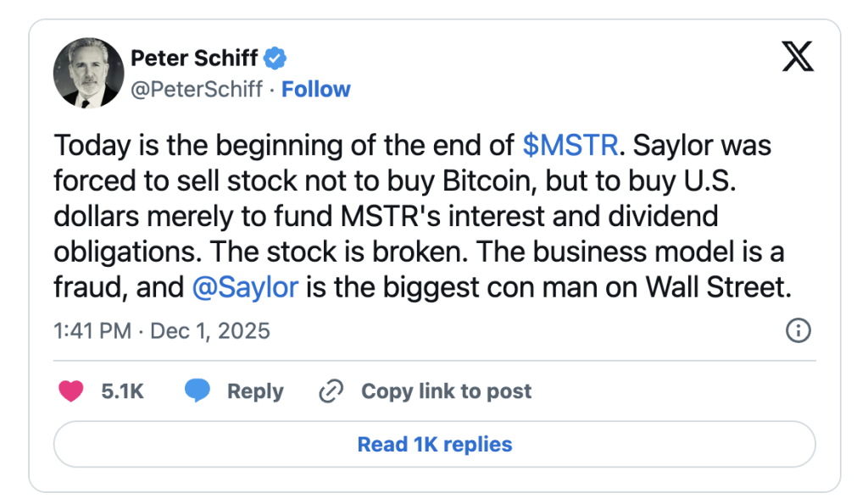Open the @PeterSchiff handle
Screen dimensions: 868x504
click(196, 89)
